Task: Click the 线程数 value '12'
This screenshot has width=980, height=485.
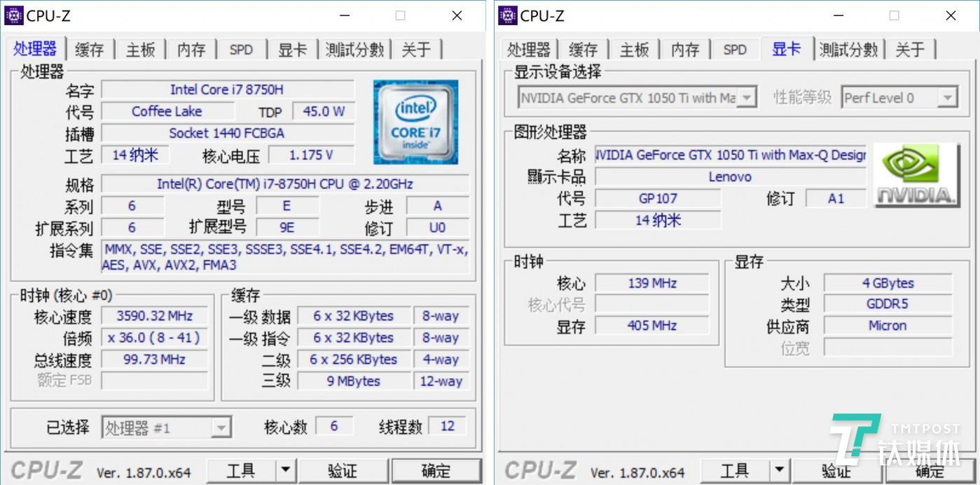Action: coord(447,426)
